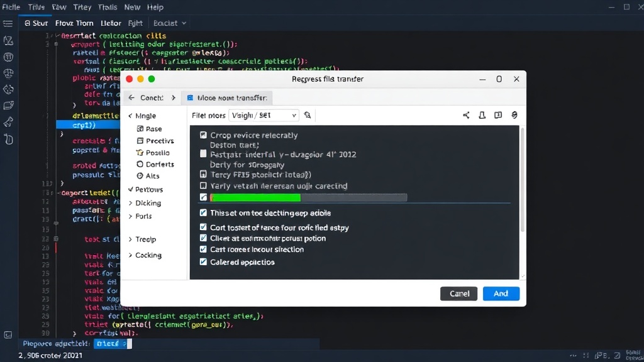Open the Tilus menu
The width and height of the screenshot is (644, 362).
pyautogui.click(x=36, y=7)
